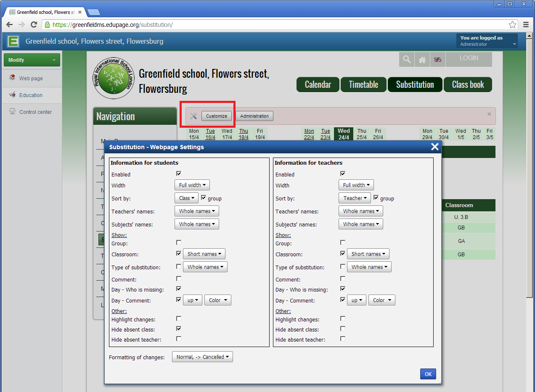Enable Highlight changes for students
The height and width of the screenshot is (392, 535).
[x=179, y=319]
